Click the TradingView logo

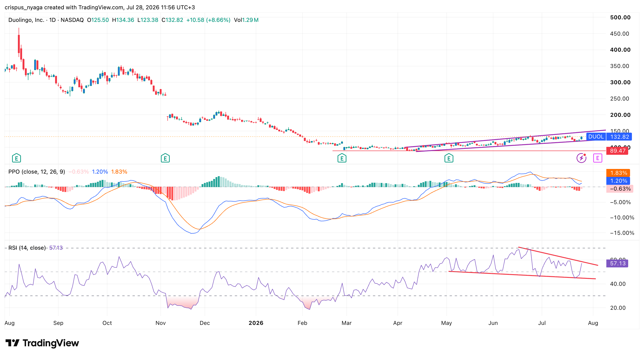pos(42,343)
